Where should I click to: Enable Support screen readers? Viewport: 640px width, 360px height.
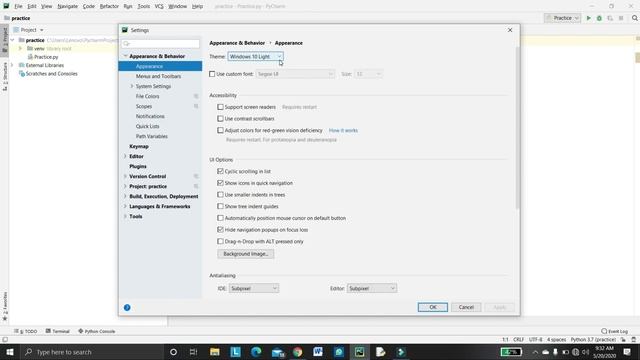pyautogui.click(x=220, y=107)
